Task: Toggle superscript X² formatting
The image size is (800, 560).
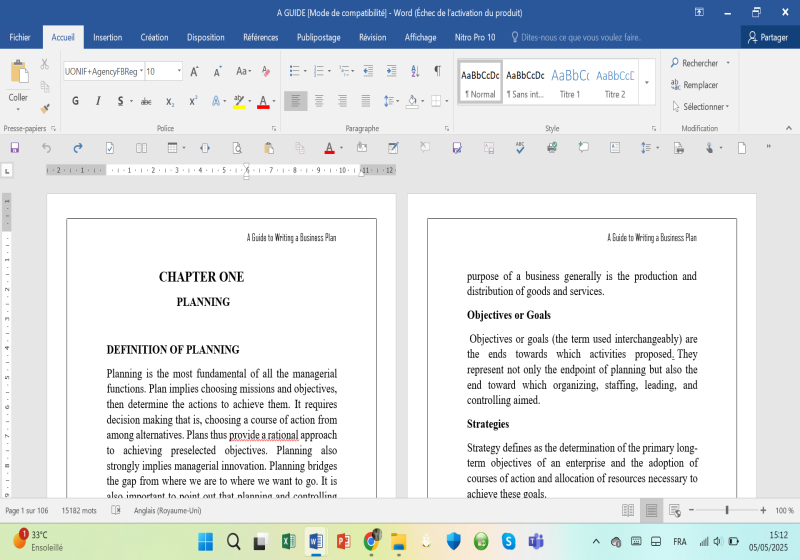Action: click(x=193, y=101)
